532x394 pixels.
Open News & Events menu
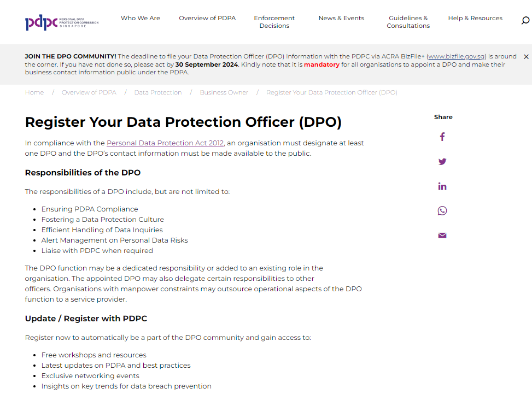coord(341,18)
